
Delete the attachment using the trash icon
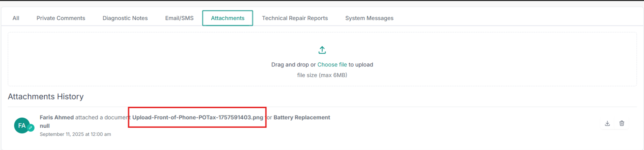click(x=622, y=123)
